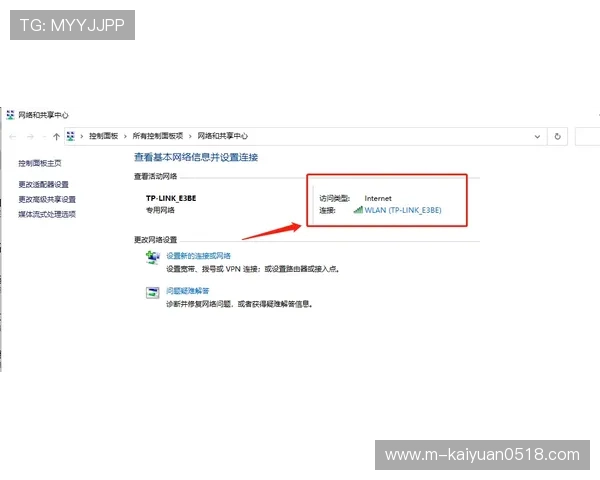Screen dimensions: 600x480
Task: Refresh the address bar view
Action: click(558, 136)
